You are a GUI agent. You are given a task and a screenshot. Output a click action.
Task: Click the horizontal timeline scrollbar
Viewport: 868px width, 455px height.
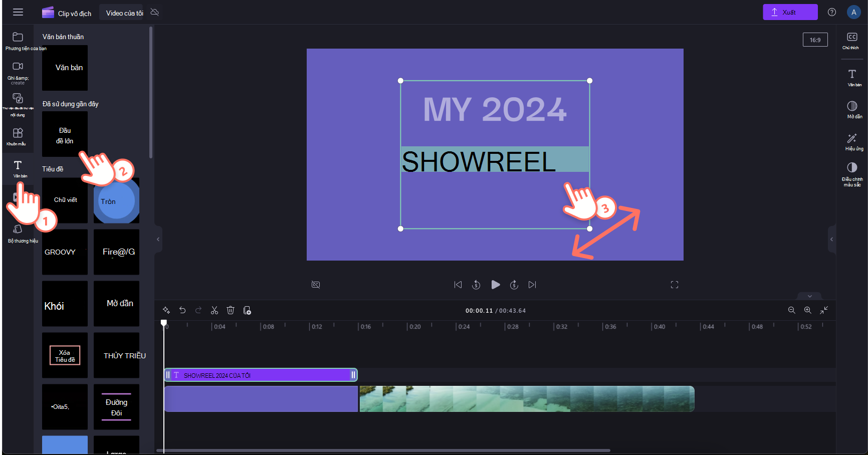[384, 450]
